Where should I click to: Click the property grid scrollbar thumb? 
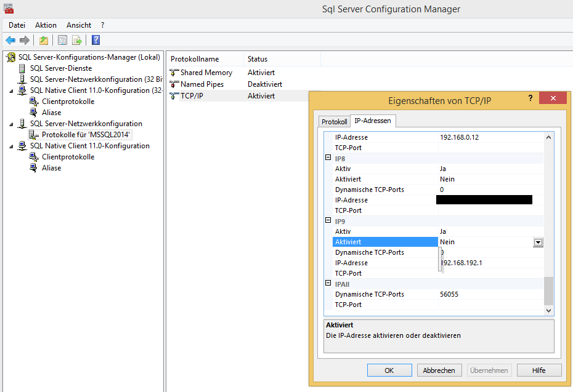548,291
